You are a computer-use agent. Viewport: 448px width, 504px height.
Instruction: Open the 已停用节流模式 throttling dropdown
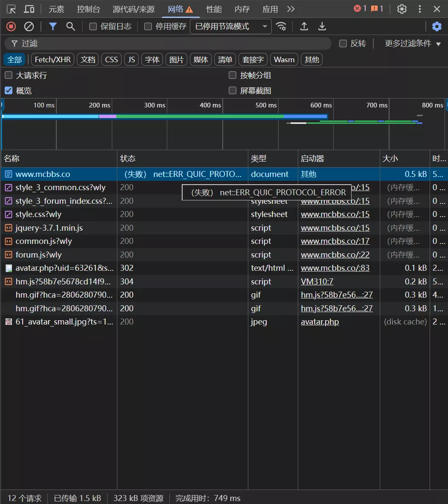(230, 26)
